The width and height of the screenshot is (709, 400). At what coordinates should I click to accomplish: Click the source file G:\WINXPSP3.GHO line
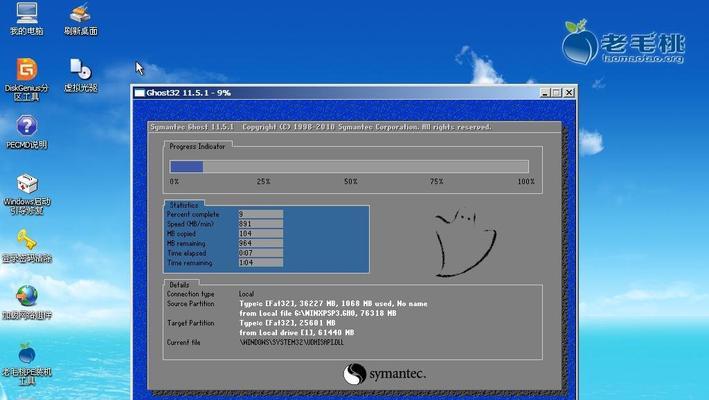(x=318, y=313)
